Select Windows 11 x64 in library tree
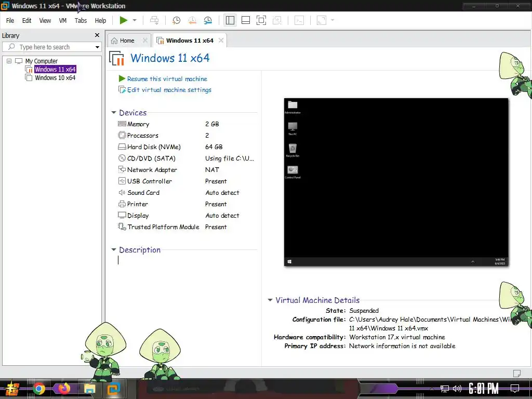The width and height of the screenshot is (532, 399). pos(55,69)
